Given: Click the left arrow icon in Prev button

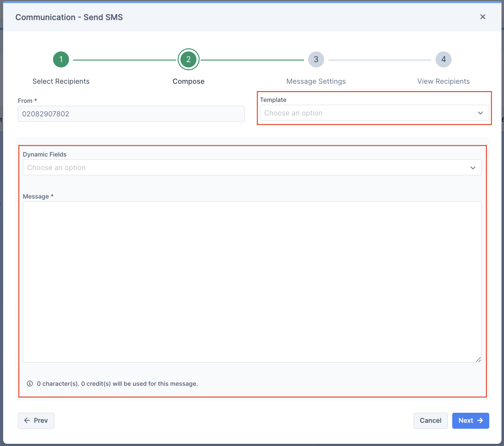Looking at the screenshot, I should pos(27,421).
